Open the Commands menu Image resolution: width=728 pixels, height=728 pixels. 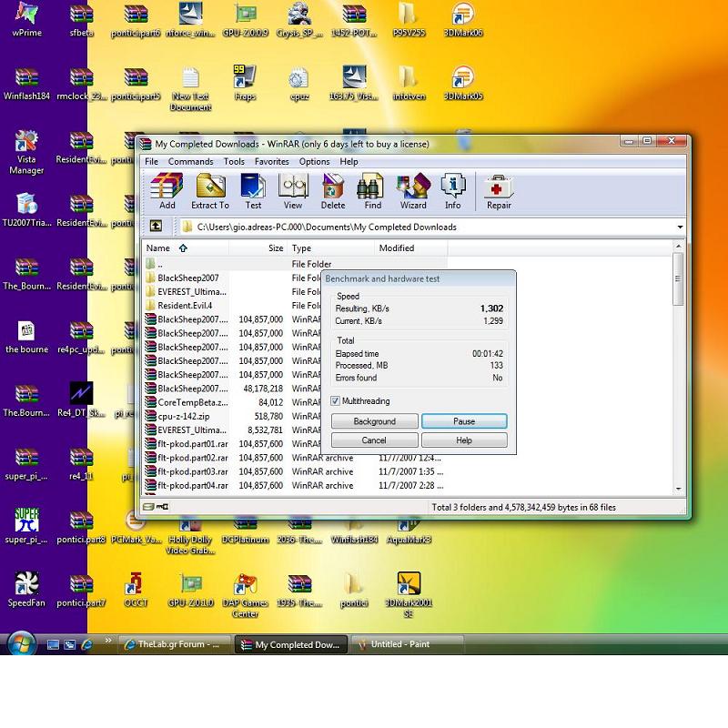(x=190, y=162)
